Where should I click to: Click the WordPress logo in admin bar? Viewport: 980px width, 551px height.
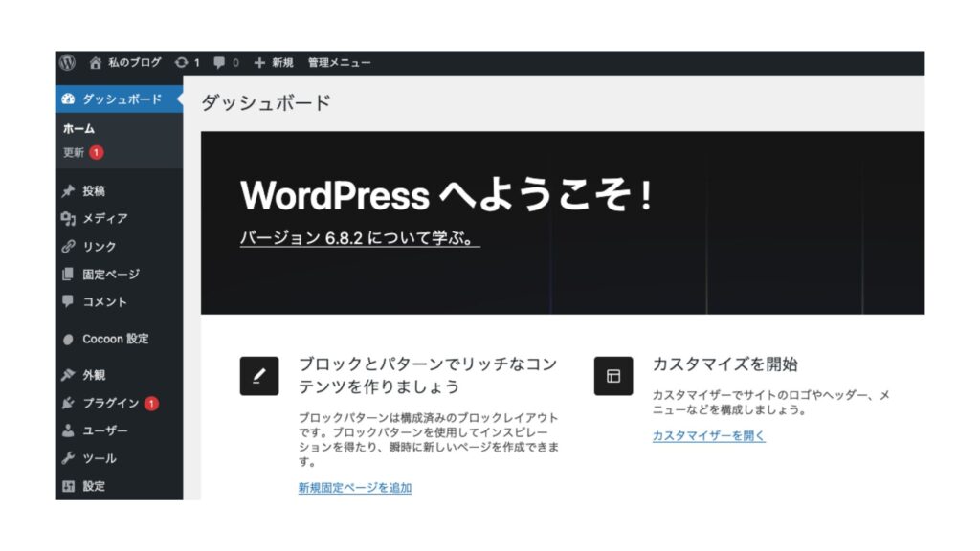[x=68, y=62]
